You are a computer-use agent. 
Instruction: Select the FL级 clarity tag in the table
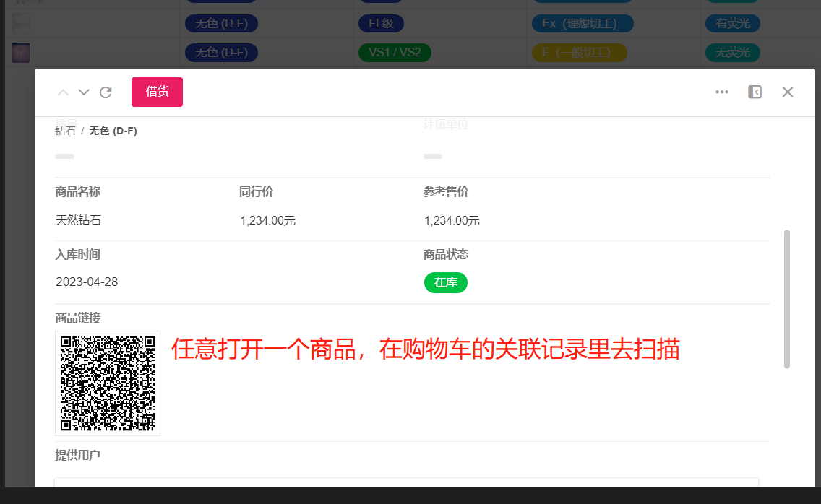tap(381, 23)
